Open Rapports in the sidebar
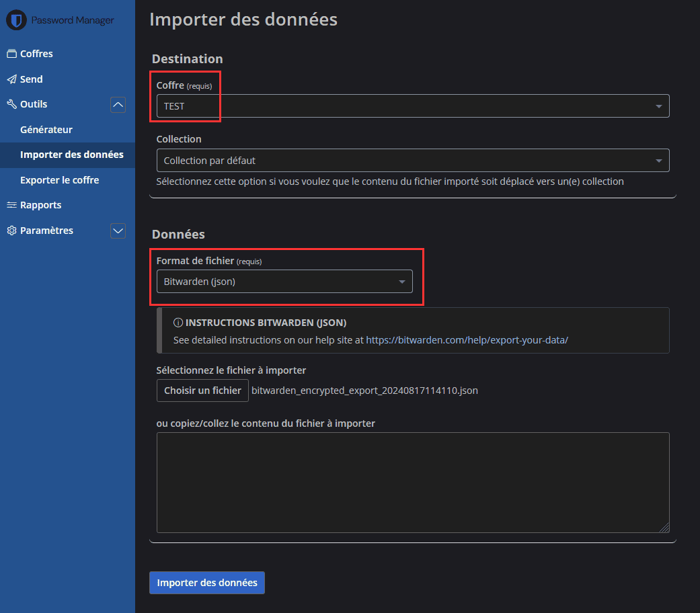The image size is (700, 613). point(40,205)
